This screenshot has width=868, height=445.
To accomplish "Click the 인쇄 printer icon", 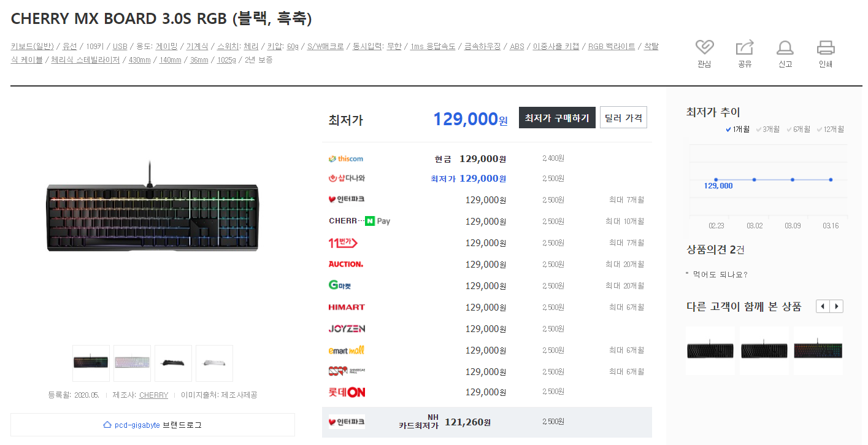I will pos(826,47).
